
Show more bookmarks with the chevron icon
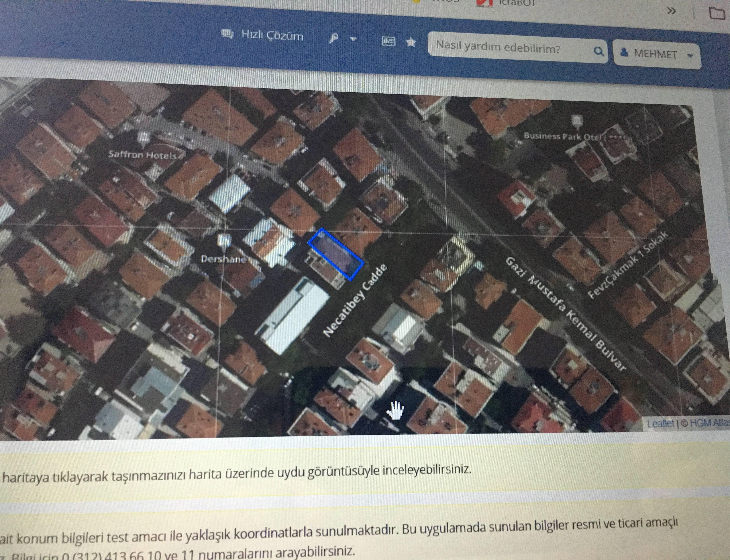671,11
